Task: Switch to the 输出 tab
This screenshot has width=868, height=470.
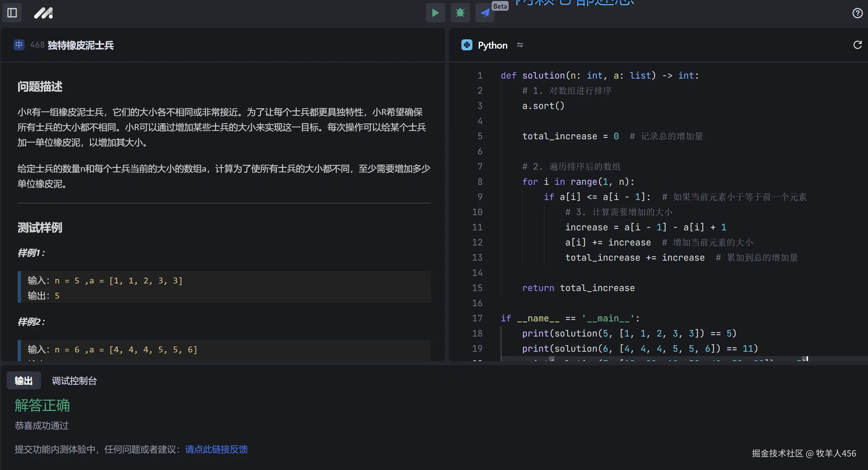Action: (x=23, y=380)
